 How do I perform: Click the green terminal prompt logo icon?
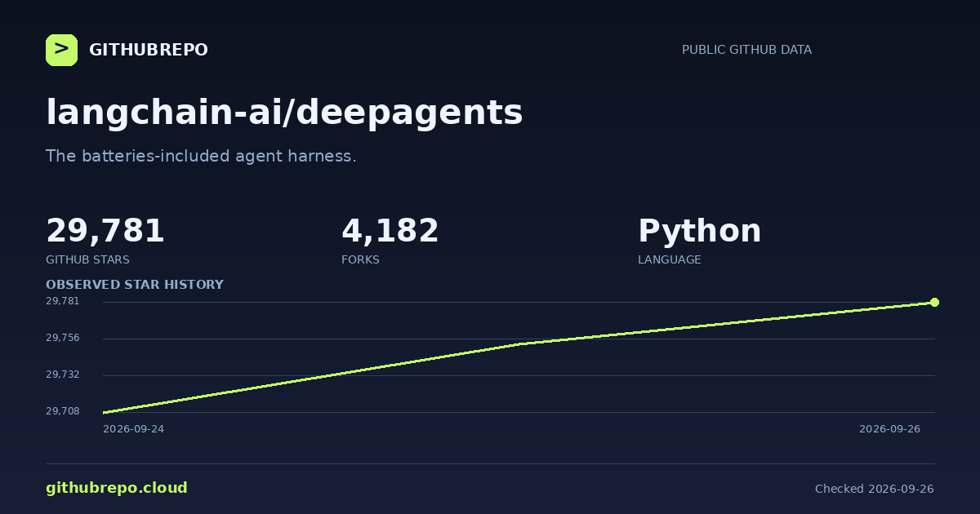(x=61, y=50)
